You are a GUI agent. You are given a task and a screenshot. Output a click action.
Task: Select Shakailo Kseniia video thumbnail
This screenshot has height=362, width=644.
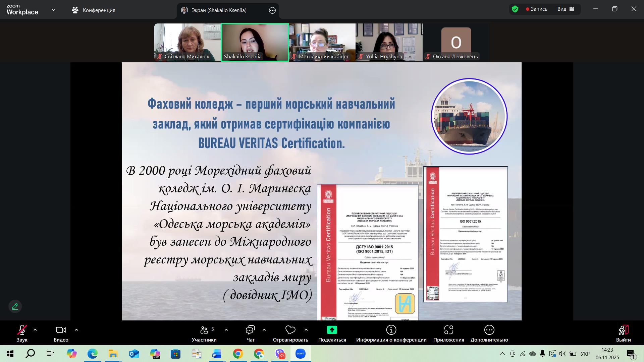[255, 42]
